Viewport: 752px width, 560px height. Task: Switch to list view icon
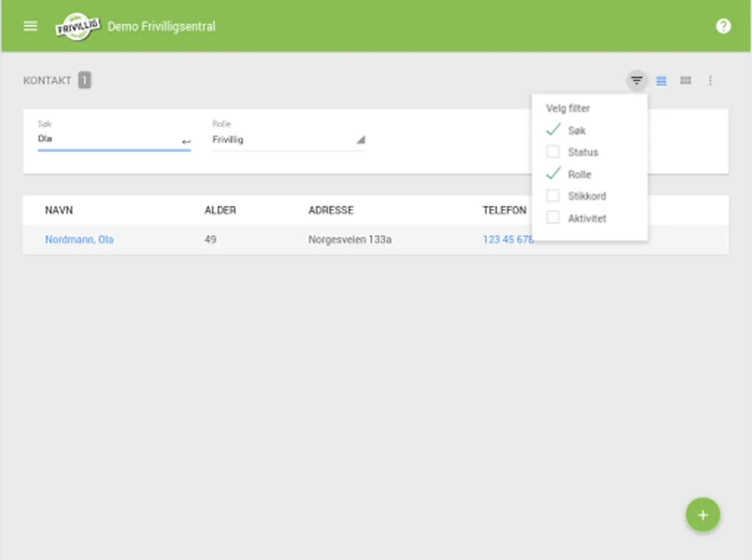(x=661, y=81)
